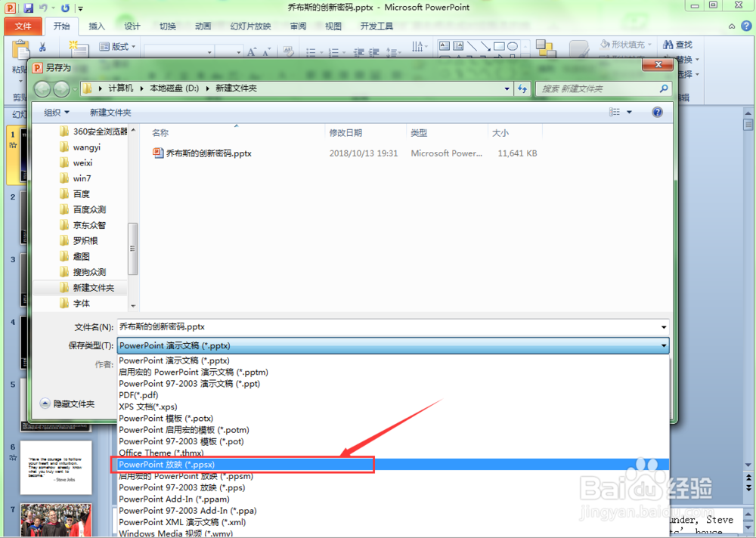Click the Save icon in quick access toolbar
The height and width of the screenshot is (538, 756).
coord(29,8)
